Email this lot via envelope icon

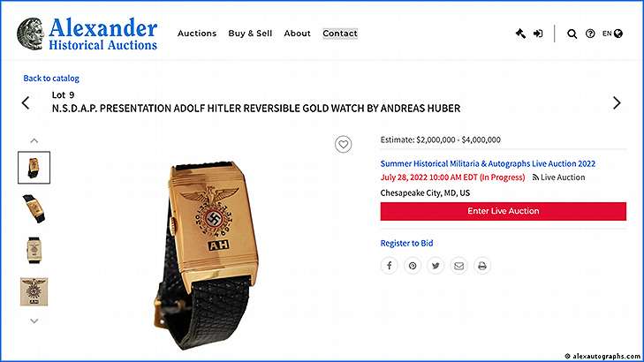458,266
